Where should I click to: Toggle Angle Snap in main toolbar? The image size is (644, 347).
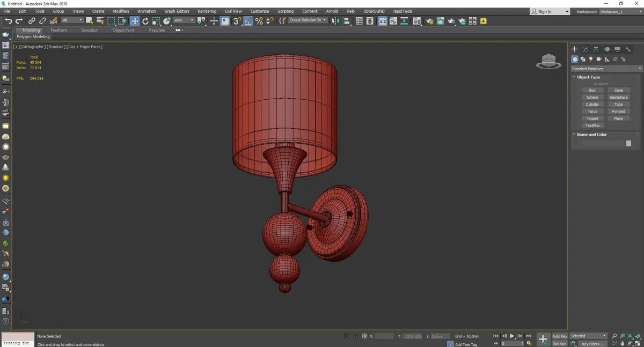click(248, 21)
